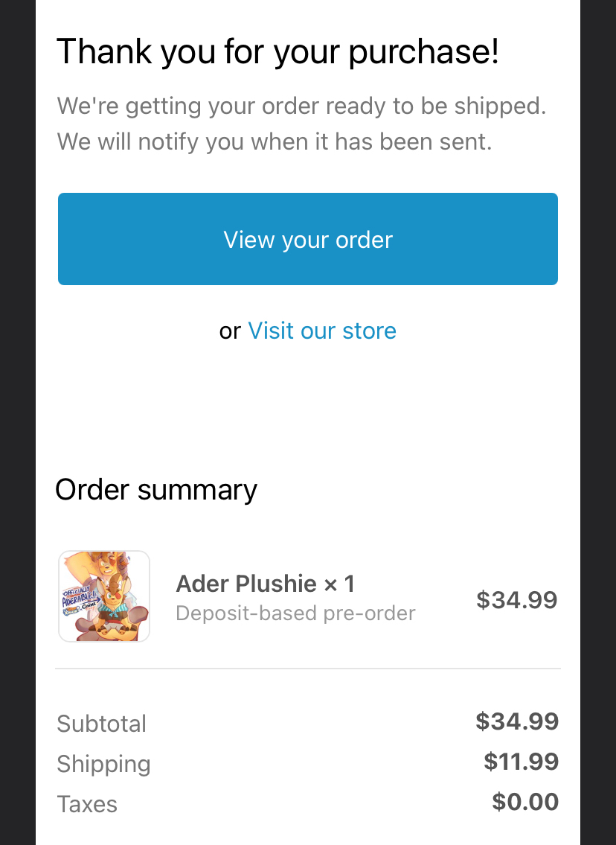Click the Subtotal amount $34.99

pos(517,721)
